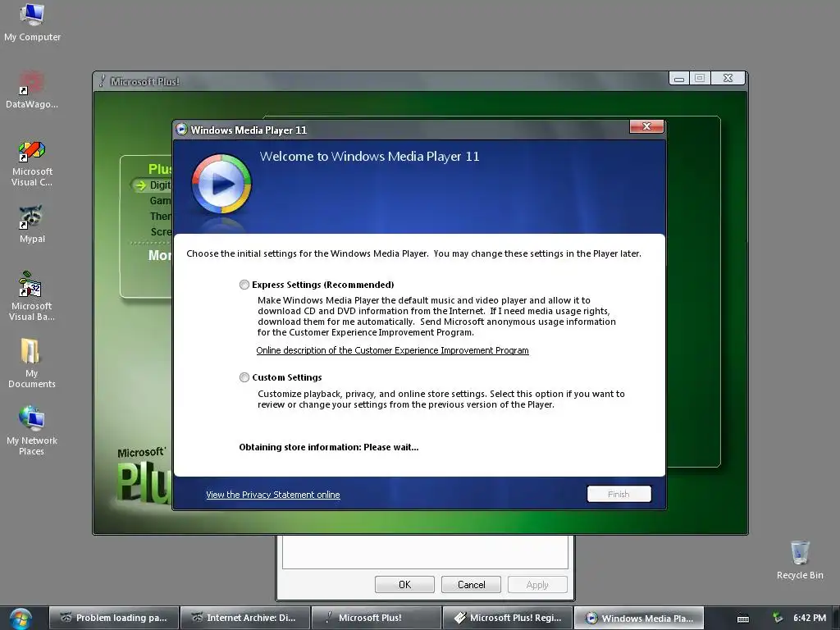Maximize the Microsoft Plus! window
Viewport: 840px width, 630px height.
pos(700,78)
